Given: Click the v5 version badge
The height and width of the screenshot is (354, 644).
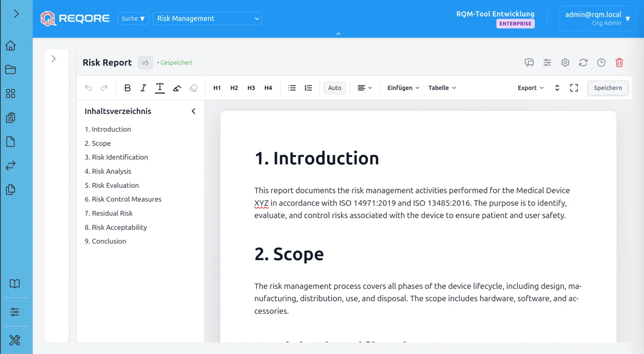Looking at the screenshot, I should pos(145,63).
